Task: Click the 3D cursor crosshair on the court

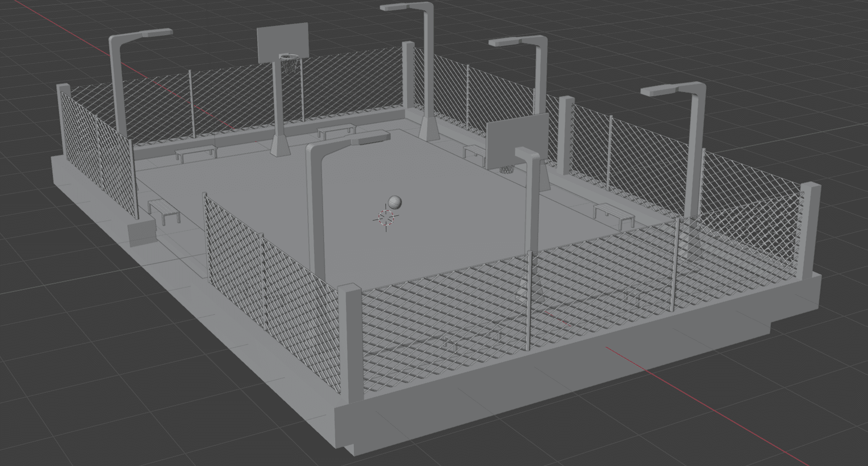Action: tap(386, 218)
